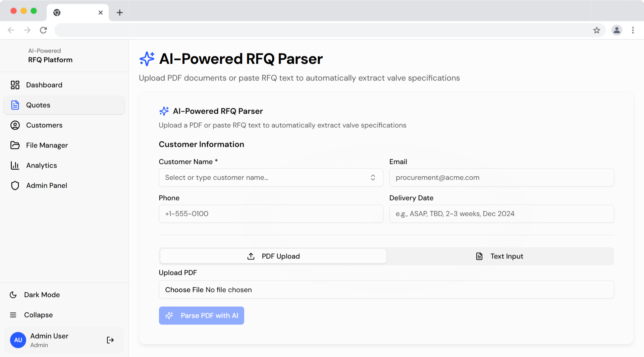Image resolution: width=644 pixels, height=357 pixels.
Task: Toggle Dark Mode
Action: [64, 295]
